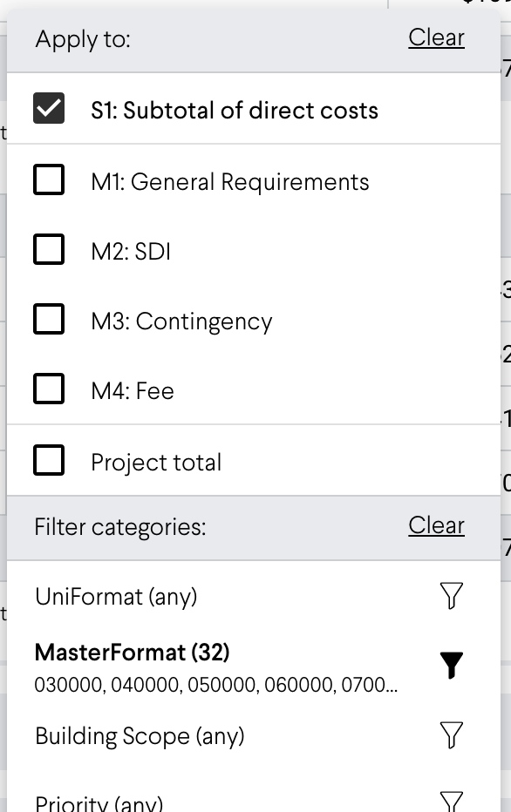Open the UniFormat filter funnel icon
Image resolution: width=511 pixels, height=812 pixels.
coord(451,596)
